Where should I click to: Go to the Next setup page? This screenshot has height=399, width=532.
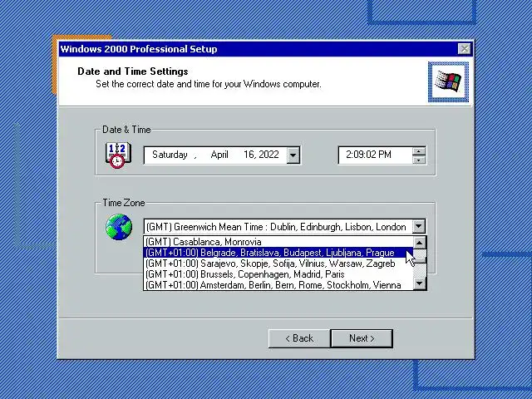coord(362,338)
